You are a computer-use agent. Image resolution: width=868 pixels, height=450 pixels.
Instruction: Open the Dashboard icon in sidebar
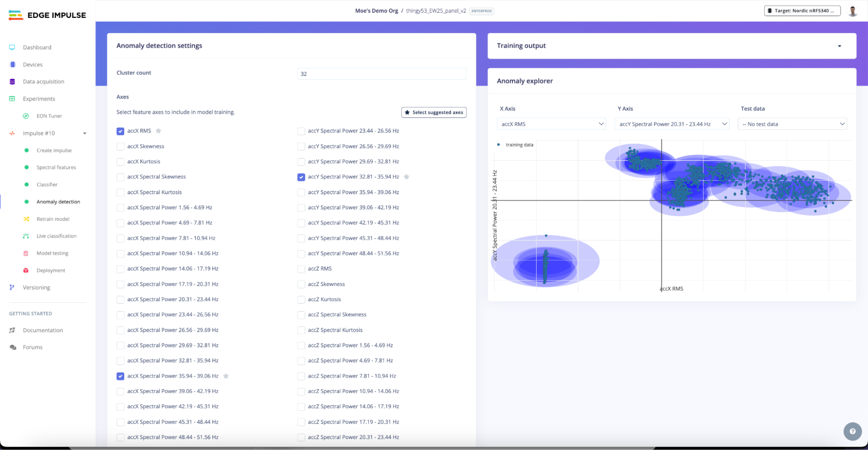click(x=12, y=47)
